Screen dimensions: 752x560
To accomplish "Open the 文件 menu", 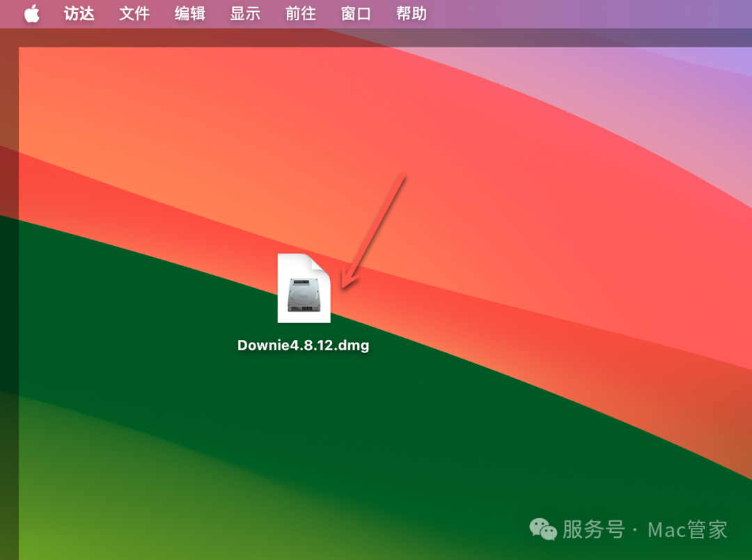I will (134, 13).
